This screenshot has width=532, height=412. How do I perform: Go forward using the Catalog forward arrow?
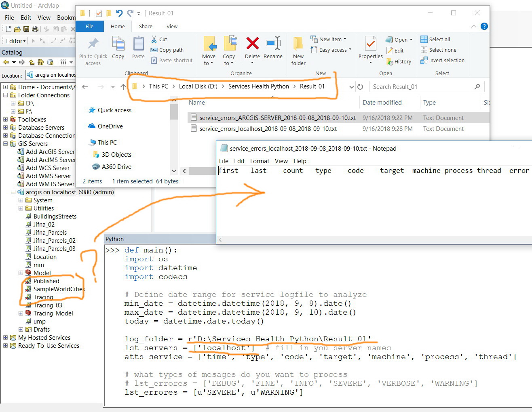[22, 62]
